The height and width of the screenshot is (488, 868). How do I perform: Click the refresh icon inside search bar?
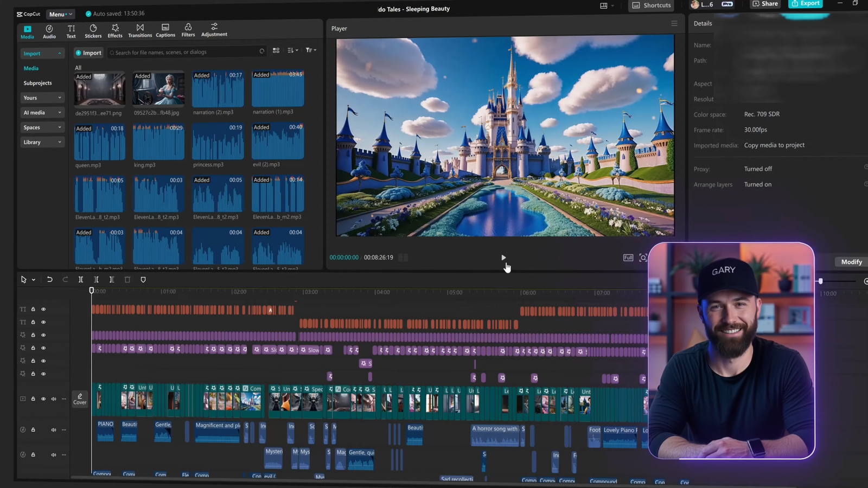pyautogui.click(x=262, y=52)
